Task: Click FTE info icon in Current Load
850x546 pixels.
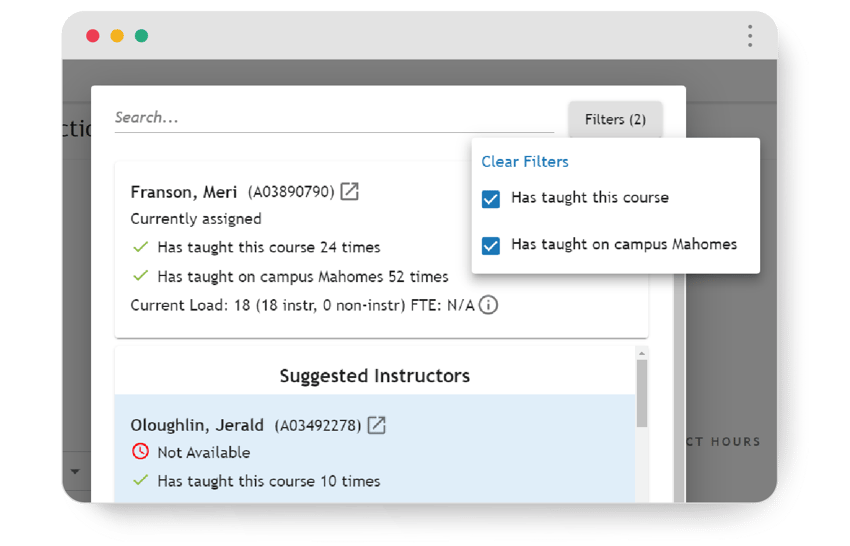Action: tap(488, 305)
